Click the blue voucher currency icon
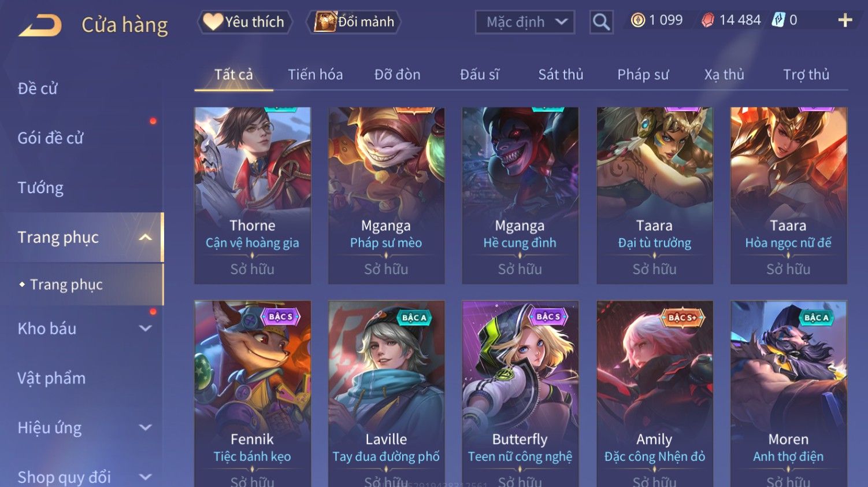868x487 pixels. [778, 20]
